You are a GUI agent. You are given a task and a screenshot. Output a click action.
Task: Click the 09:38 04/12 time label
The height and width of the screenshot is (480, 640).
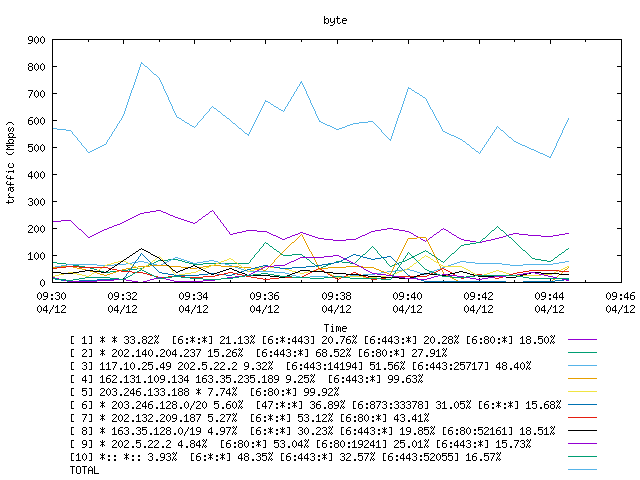tap(336, 302)
